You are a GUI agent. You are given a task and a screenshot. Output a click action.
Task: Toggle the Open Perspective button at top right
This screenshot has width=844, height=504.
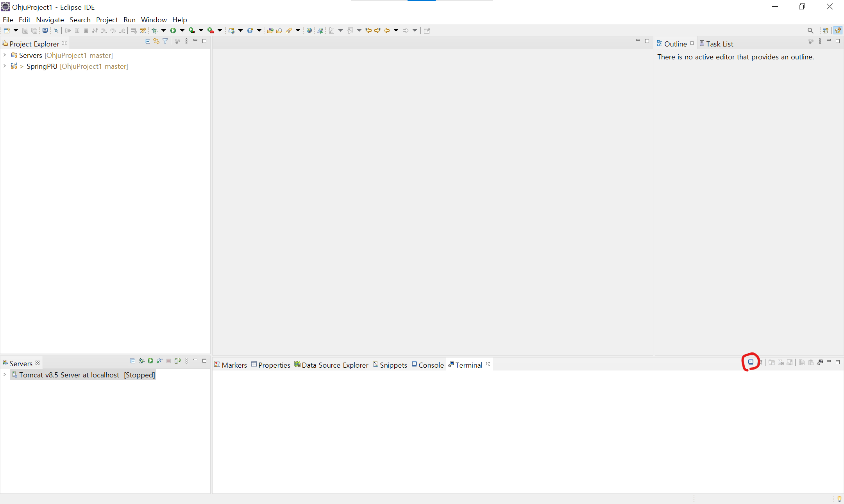(825, 30)
